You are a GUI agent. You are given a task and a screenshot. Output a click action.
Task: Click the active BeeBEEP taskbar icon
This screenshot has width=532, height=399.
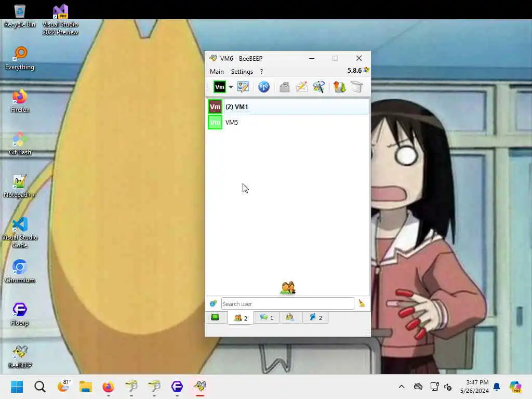click(200, 387)
